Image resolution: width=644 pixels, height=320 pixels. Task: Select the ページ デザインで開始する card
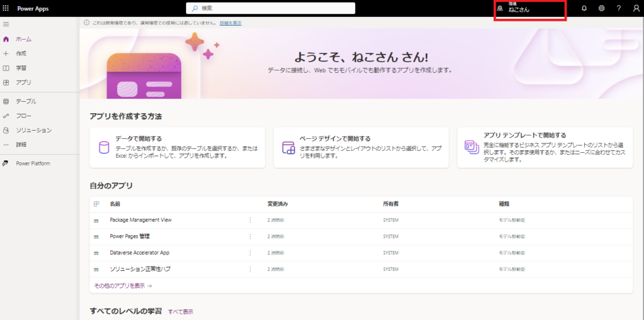pyautogui.click(x=361, y=147)
